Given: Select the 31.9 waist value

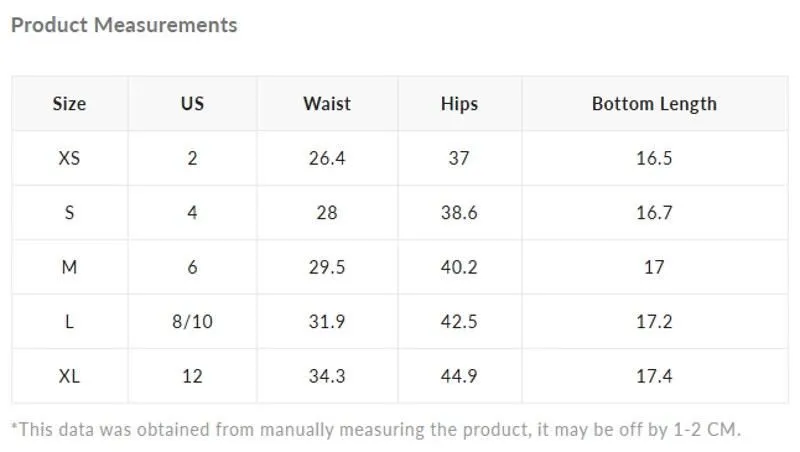Looking at the screenshot, I should pyautogui.click(x=327, y=321).
